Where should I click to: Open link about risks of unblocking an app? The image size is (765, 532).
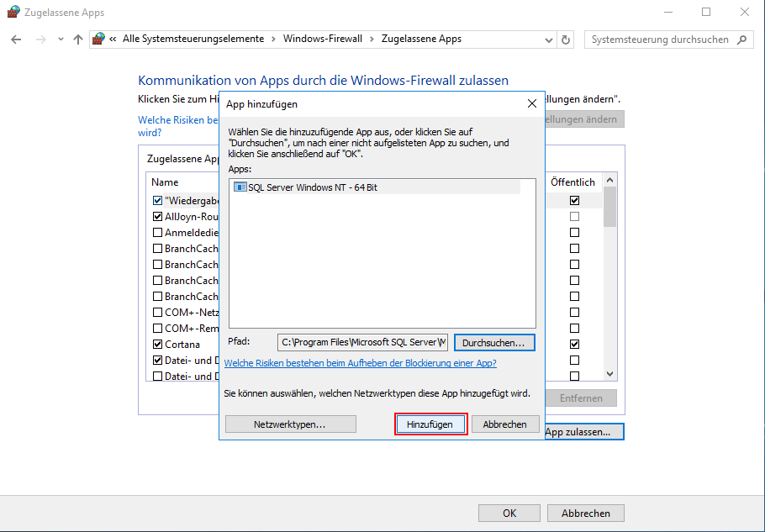point(360,363)
